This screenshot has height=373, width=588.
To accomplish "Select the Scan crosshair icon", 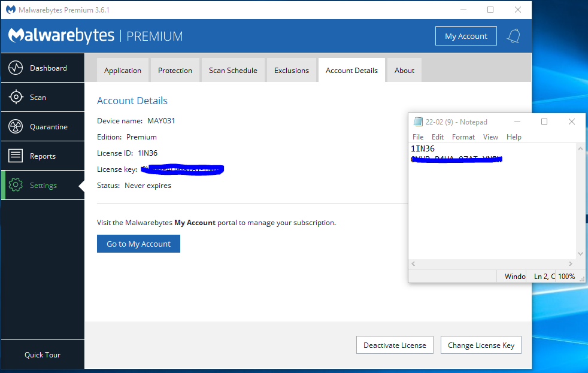I will tap(16, 97).
